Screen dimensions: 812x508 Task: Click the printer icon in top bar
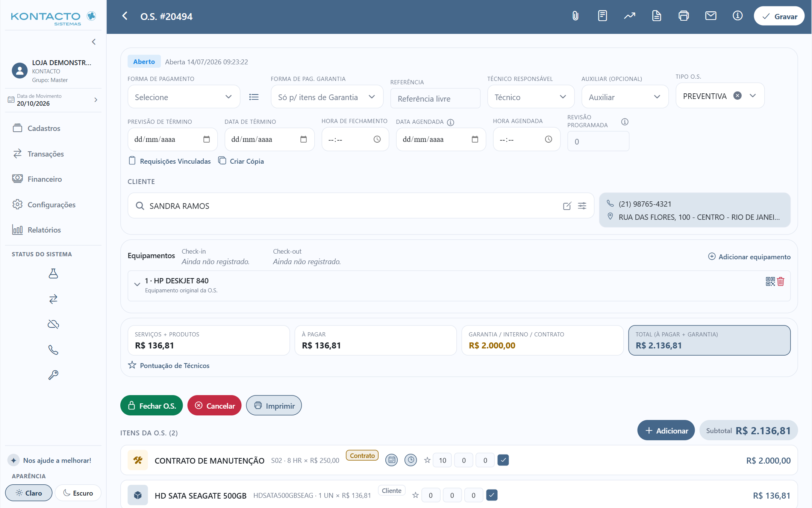683,16
